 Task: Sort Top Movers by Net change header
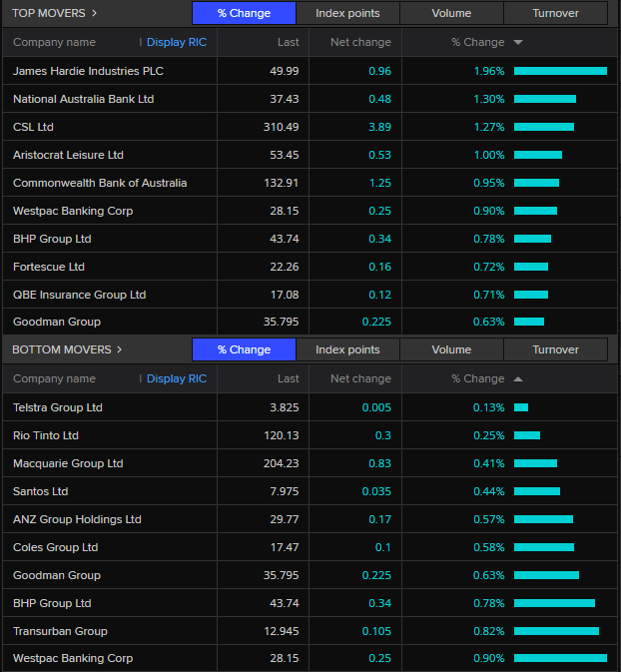(x=360, y=42)
